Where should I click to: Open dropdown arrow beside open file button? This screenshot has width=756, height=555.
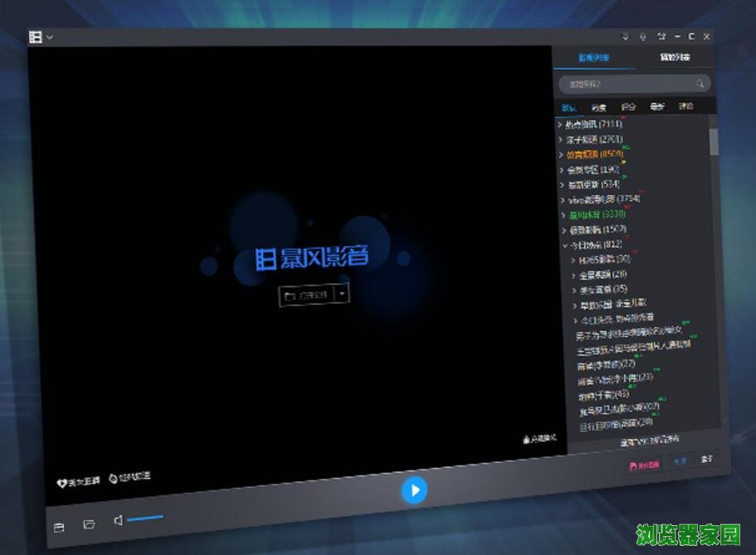tap(343, 294)
